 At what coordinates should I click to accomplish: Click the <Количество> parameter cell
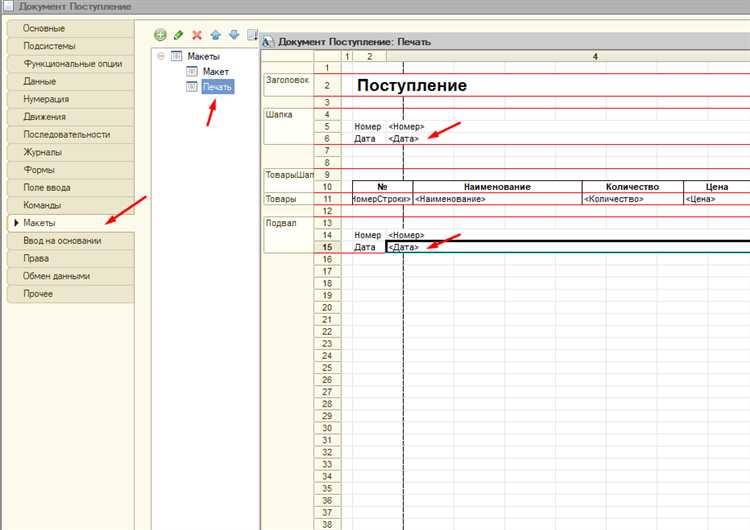[632, 199]
